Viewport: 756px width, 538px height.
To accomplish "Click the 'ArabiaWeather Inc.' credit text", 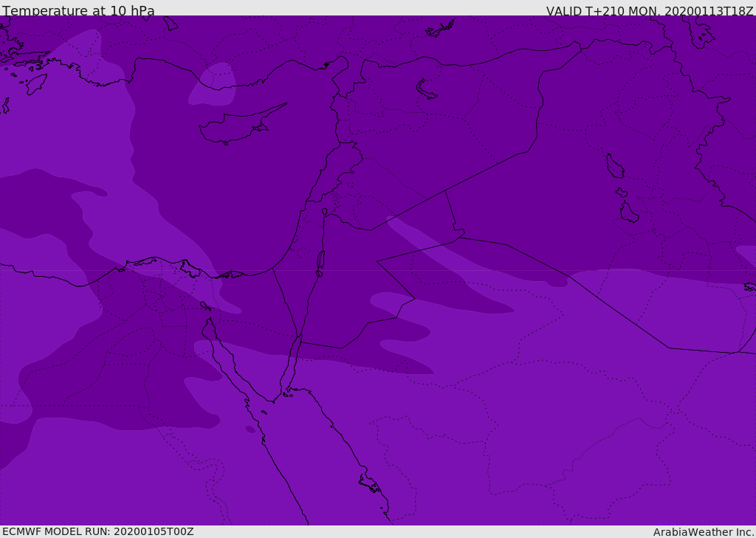I will pyautogui.click(x=704, y=532).
